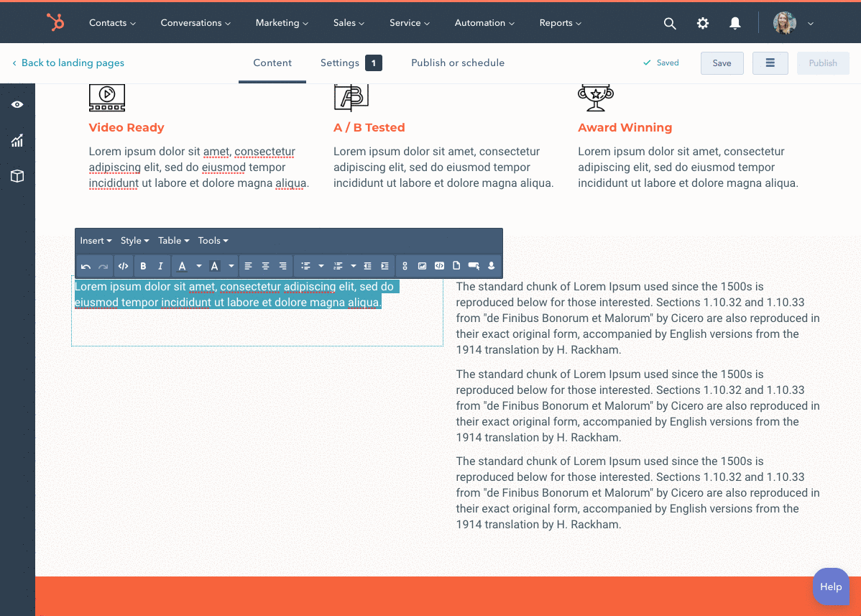Apply italic formatting to selected text

[160, 266]
